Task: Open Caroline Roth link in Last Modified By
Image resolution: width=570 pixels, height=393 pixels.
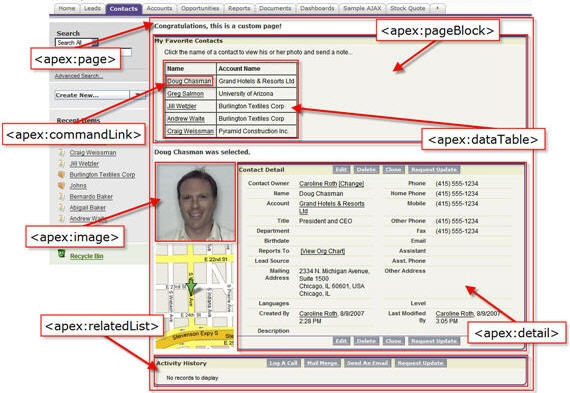Action: pos(455,313)
